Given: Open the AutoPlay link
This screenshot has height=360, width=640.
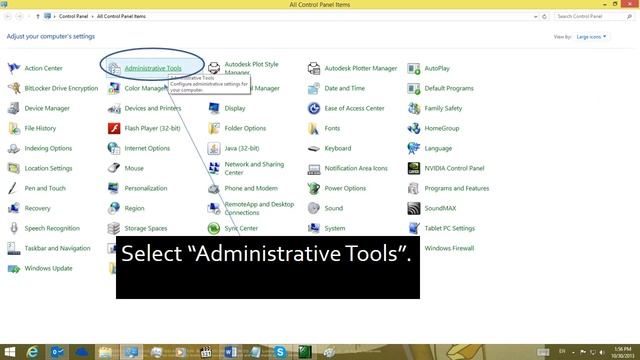Looking at the screenshot, I should pyautogui.click(x=437, y=68).
